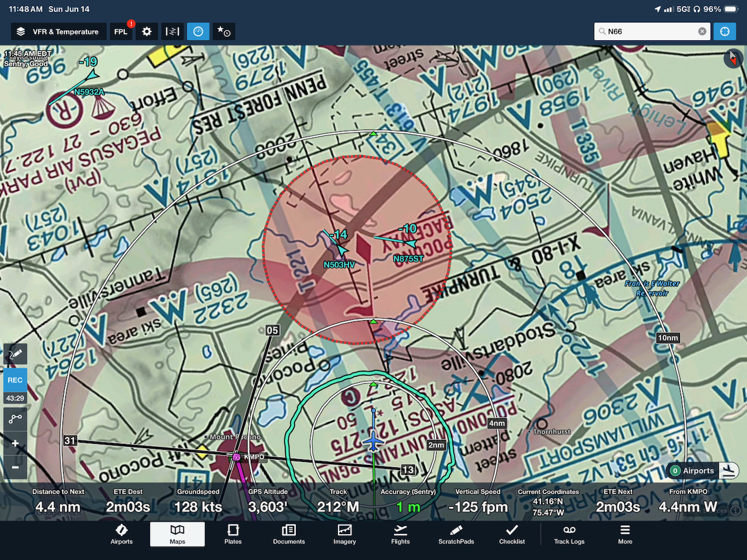Open favorites and recents star-clock icon
The width and height of the screenshot is (747, 560).
[x=224, y=32]
